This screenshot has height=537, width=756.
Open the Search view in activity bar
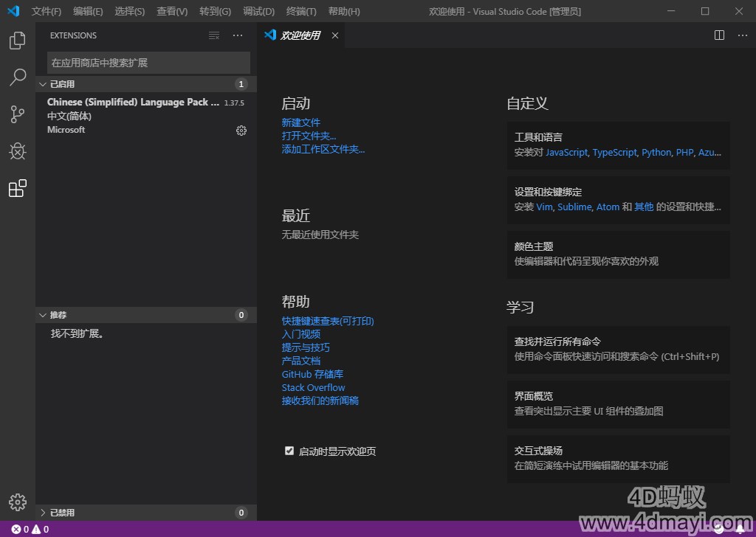tap(18, 77)
